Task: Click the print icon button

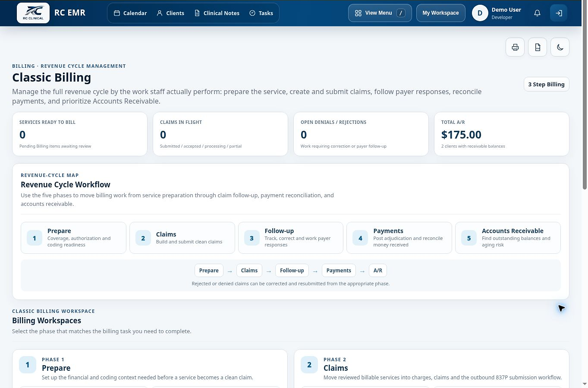Action: tap(515, 47)
